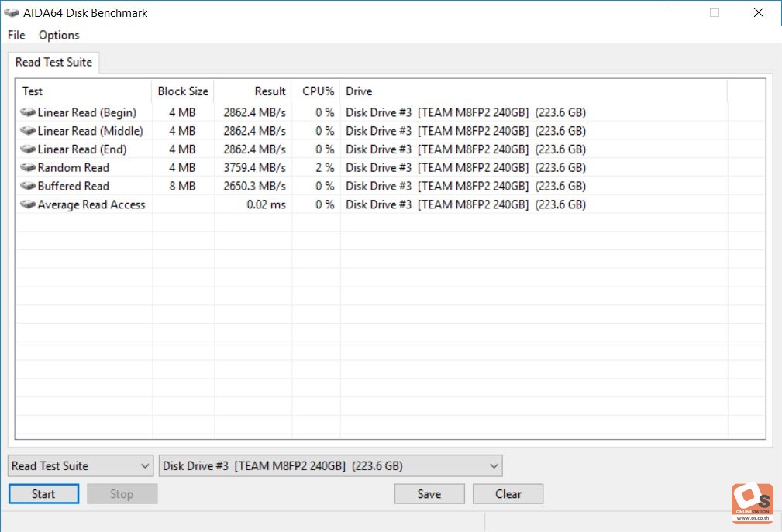Select the Buffered Read row label
This screenshot has width=782, height=532.
pos(74,187)
